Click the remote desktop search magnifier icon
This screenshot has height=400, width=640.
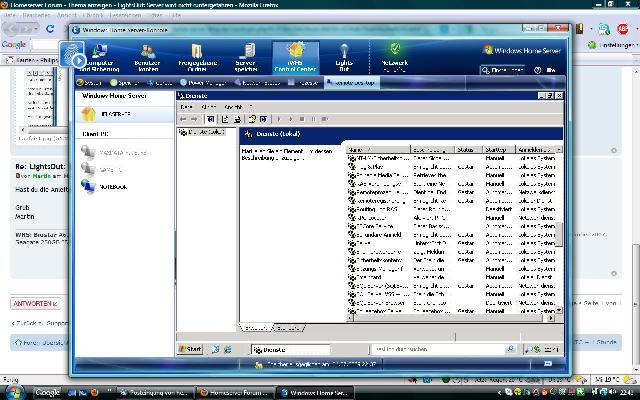coord(511,349)
